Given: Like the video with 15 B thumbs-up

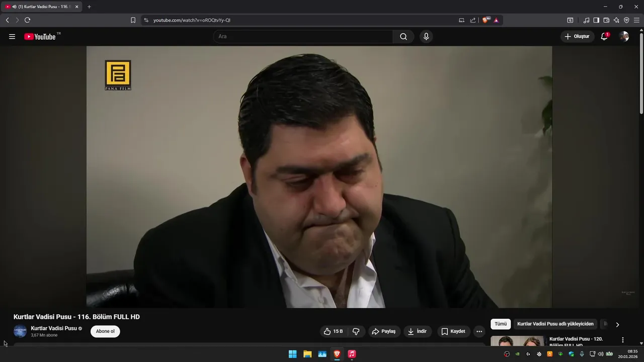Looking at the screenshot, I should tap(334, 331).
